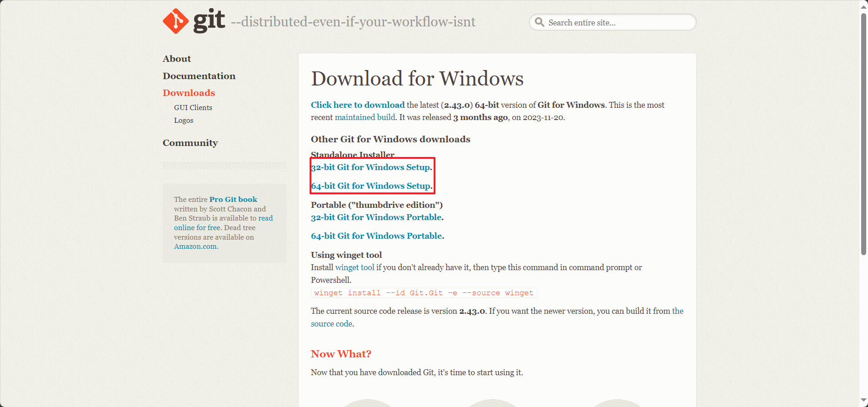Download 32-bit Git for Windows Setup

click(370, 167)
